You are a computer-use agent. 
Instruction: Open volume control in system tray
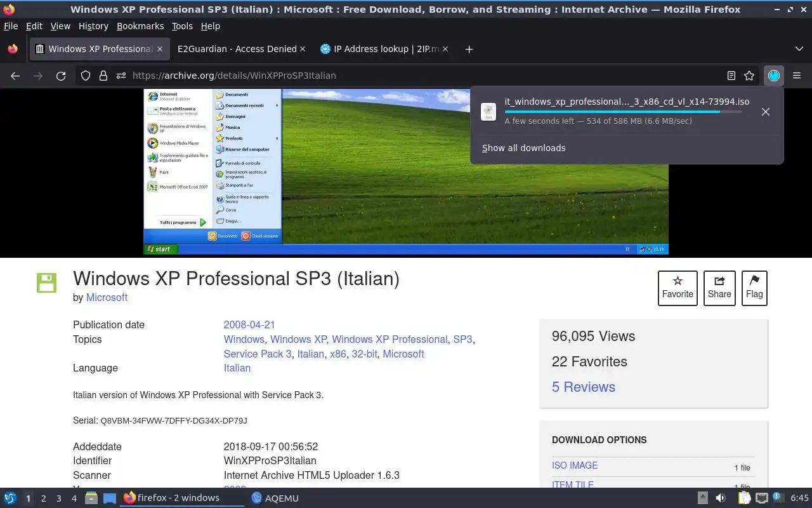point(721,498)
